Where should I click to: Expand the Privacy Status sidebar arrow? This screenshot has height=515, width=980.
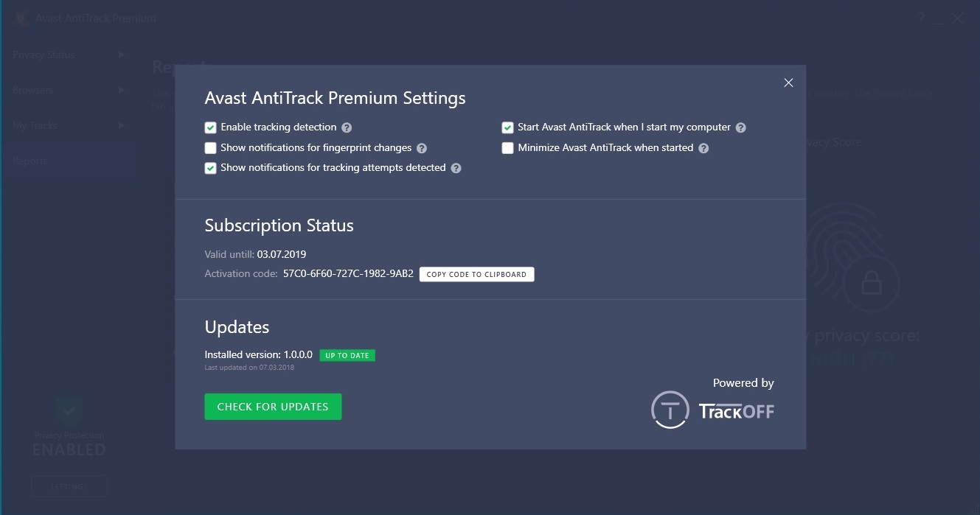(122, 55)
